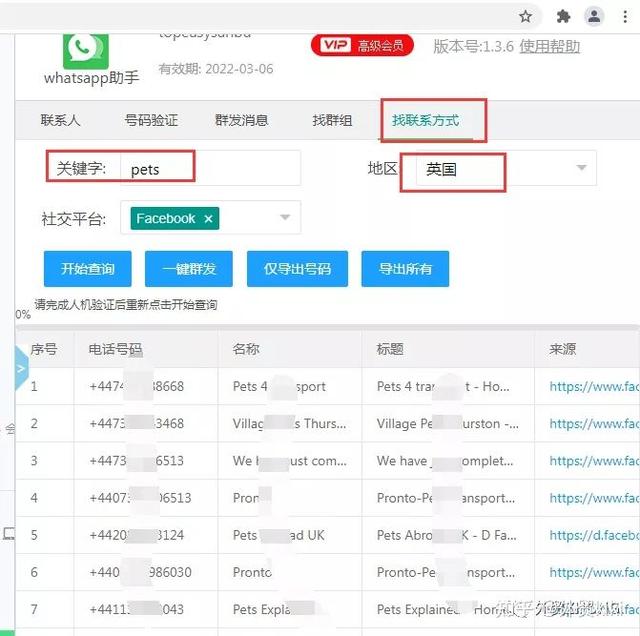Switch to the 号码验证 tab
Screen dimensions: 640x636
tap(151, 120)
